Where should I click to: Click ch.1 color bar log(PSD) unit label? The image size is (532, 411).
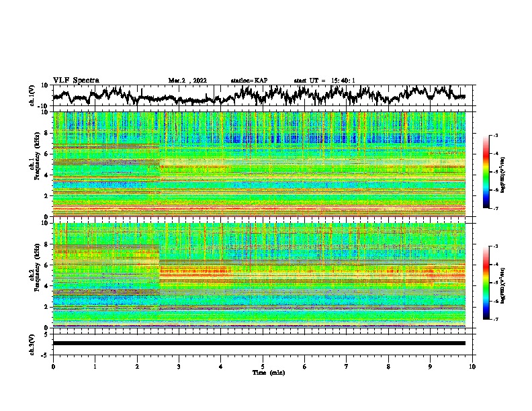pos(502,175)
